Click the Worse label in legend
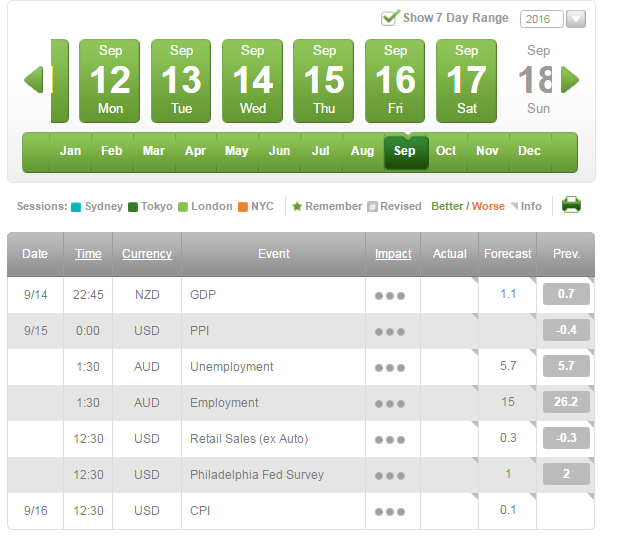The image size is (618, 556). tap(488, 206)
